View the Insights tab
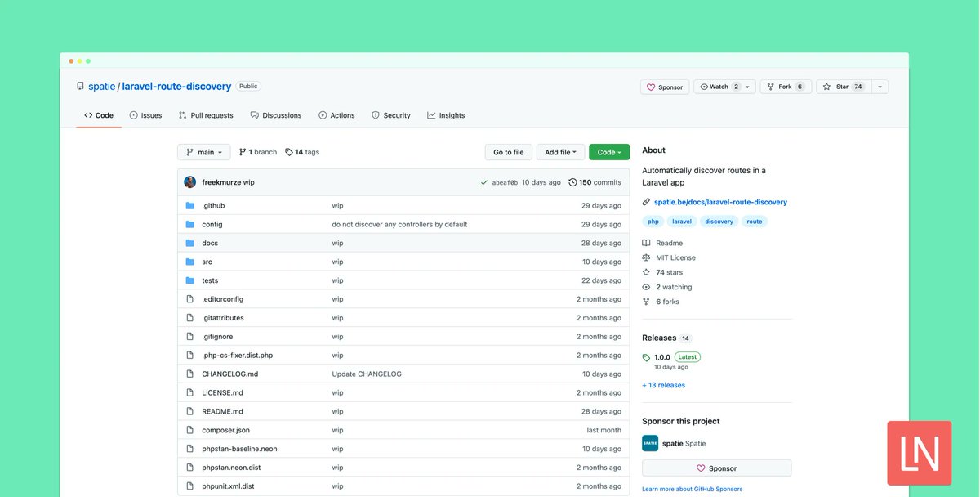This screenshot has width=980, height=497. coord(446,115)
